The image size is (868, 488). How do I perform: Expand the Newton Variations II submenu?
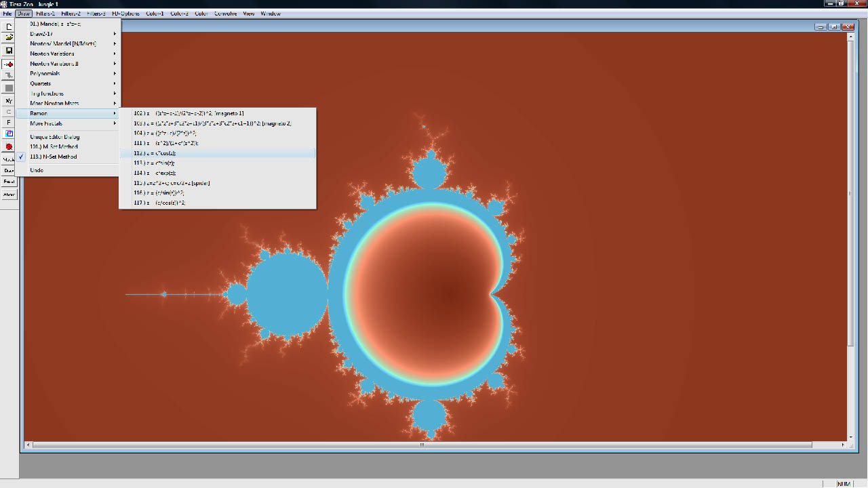click(x=68, y=64)
